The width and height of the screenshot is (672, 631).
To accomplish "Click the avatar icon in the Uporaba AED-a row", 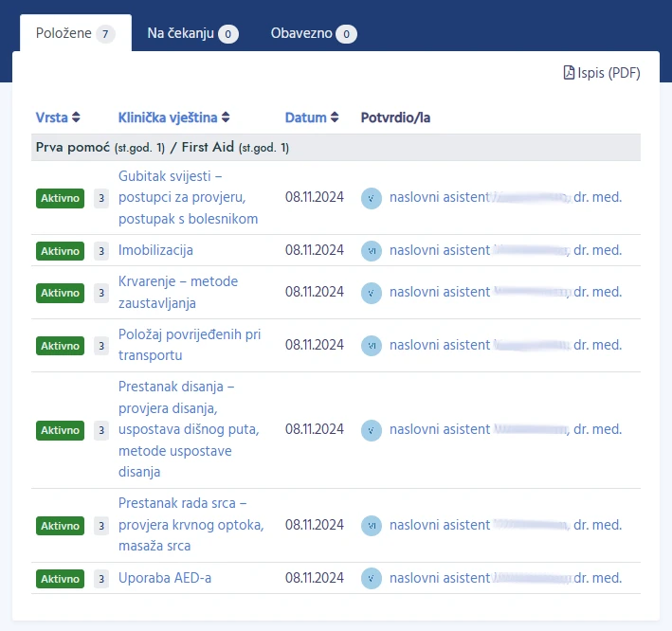I will 372,578.
